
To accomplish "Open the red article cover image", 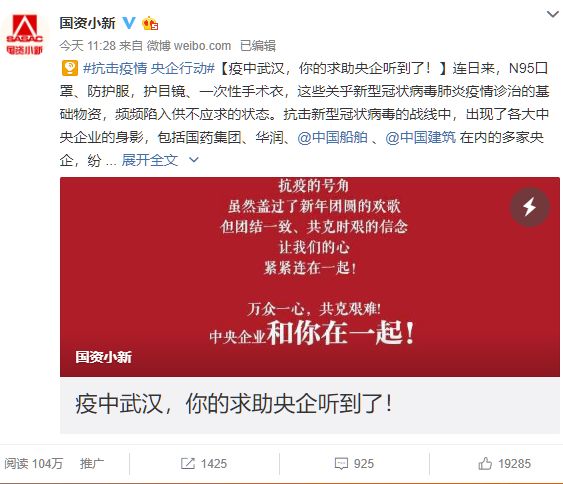I will [x=310, y=277].
